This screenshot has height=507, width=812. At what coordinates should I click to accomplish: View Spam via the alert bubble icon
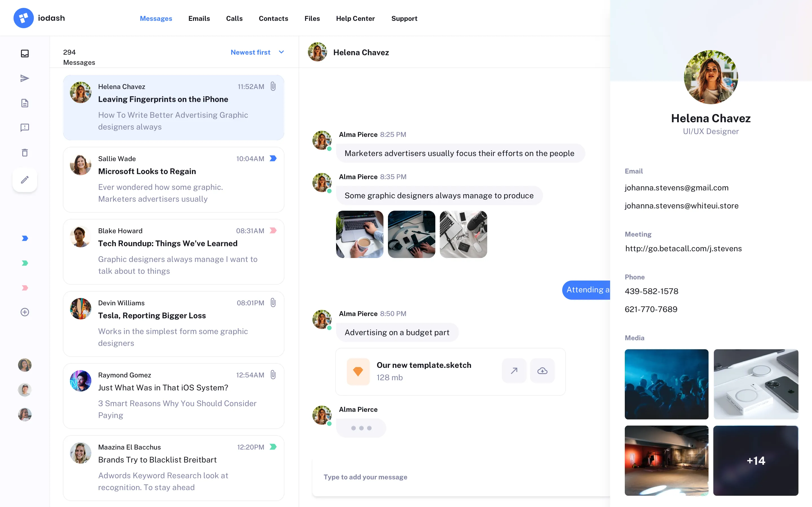click(x=25, y=127)
